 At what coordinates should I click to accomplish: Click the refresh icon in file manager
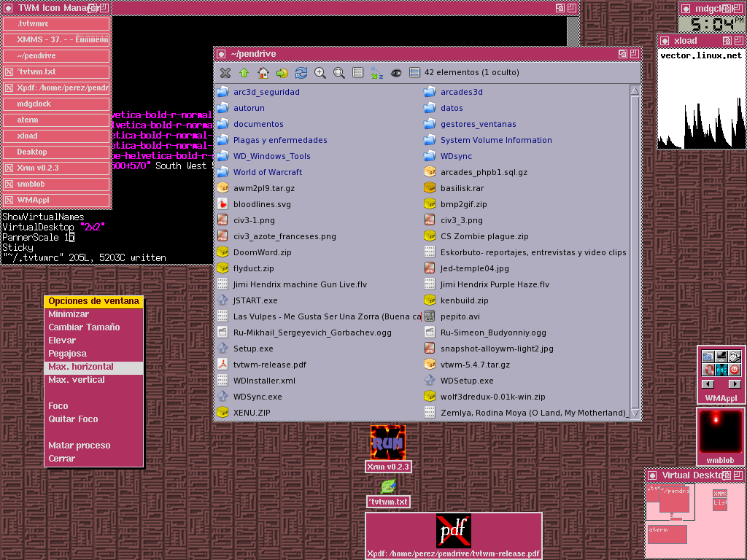(x=301, y=73)
